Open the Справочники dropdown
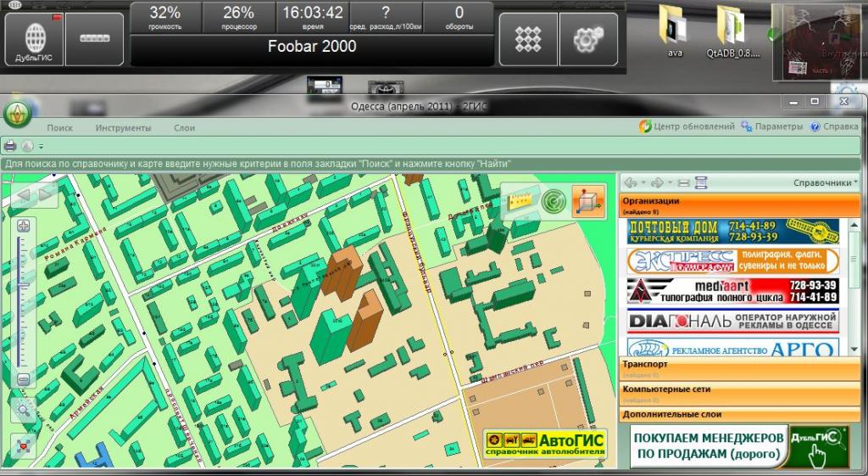Screen dimensions: 868x476 tap(826, 182)
